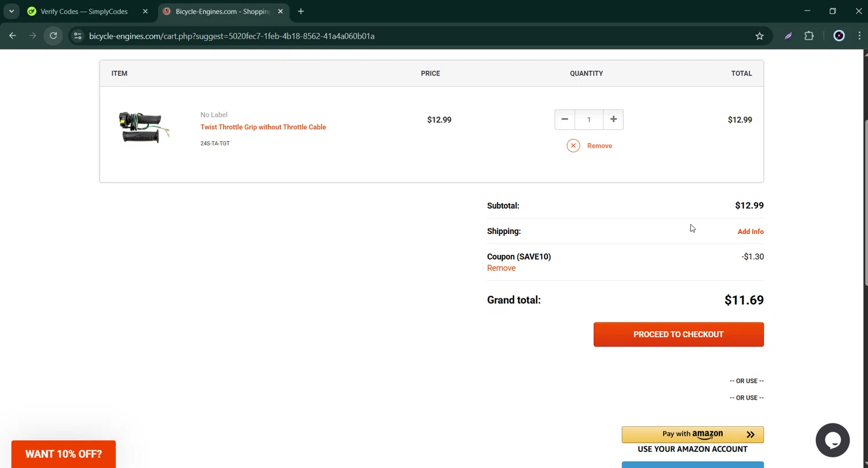Viewport: 868px width, 468px height.
Task: Select the No Label text
Action: click(214, 115)
